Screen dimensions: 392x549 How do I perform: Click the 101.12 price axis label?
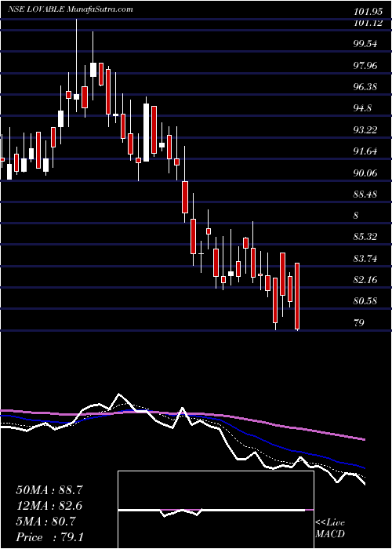pyautogui.click(x=368, y=23)
